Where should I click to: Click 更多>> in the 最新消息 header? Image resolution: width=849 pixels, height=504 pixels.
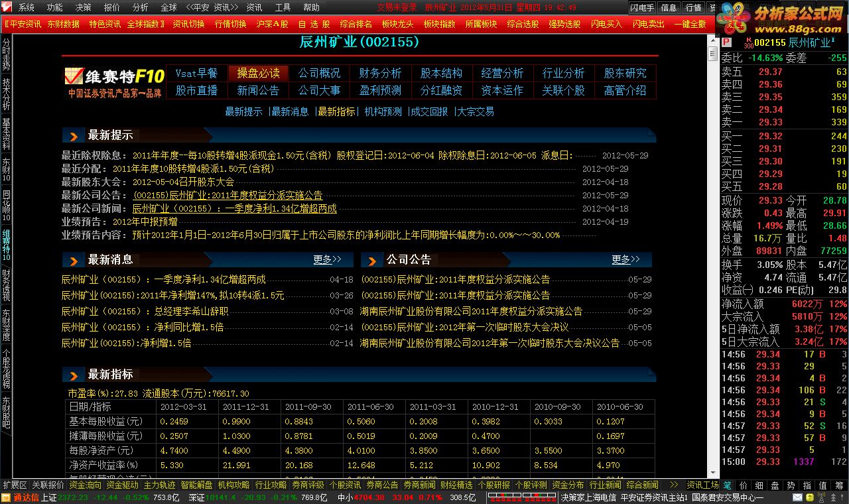(x=328, y=259)
